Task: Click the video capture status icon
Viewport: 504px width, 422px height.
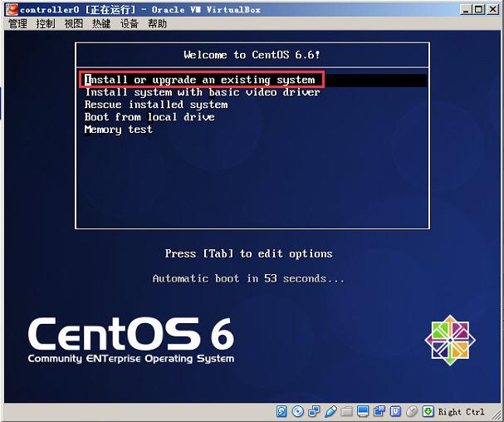Action: click(379, 411)
